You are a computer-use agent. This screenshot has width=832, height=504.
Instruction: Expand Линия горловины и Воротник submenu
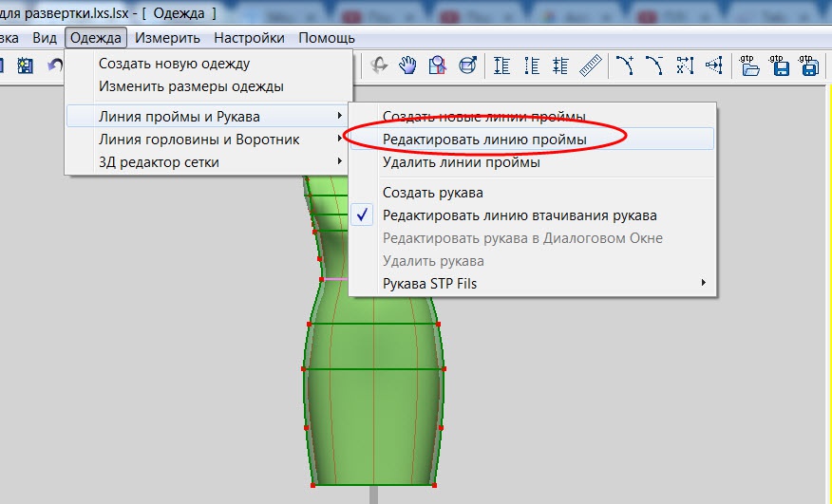coord(208,139)
